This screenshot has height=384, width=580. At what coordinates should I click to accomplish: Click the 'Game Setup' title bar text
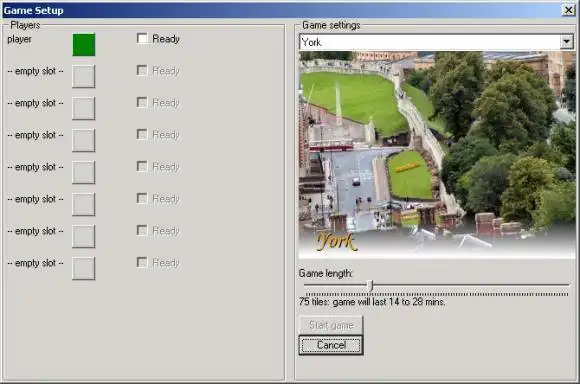[34, 10]
